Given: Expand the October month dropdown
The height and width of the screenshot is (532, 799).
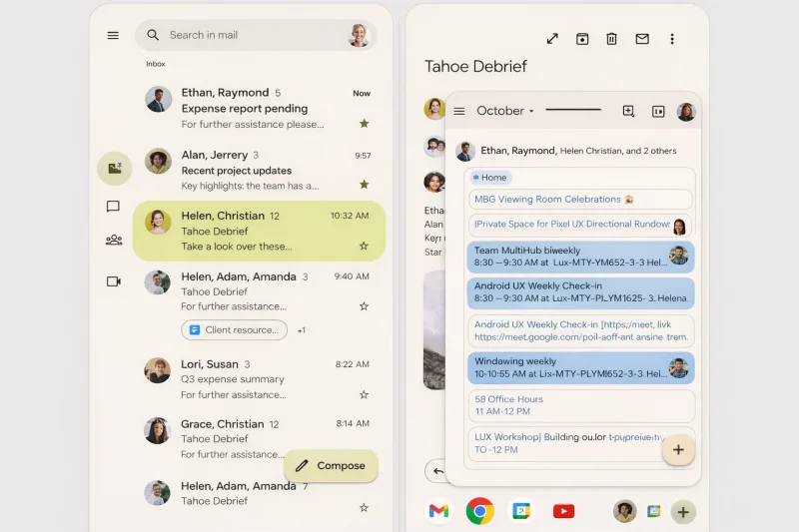Looking at the screenshot, I should pos(505,111).
